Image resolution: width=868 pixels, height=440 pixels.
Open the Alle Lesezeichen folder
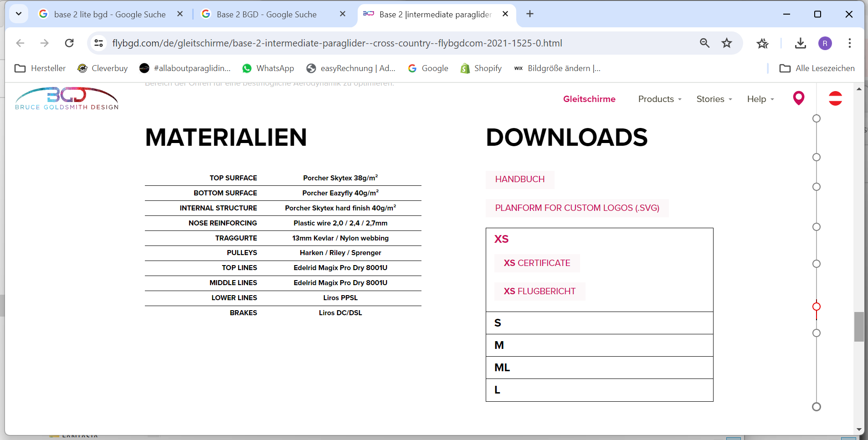(817, 68)
